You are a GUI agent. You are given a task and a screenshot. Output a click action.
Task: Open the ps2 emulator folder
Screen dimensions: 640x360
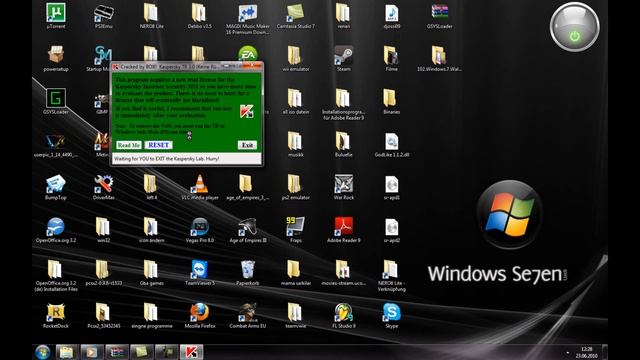[296, 187]
